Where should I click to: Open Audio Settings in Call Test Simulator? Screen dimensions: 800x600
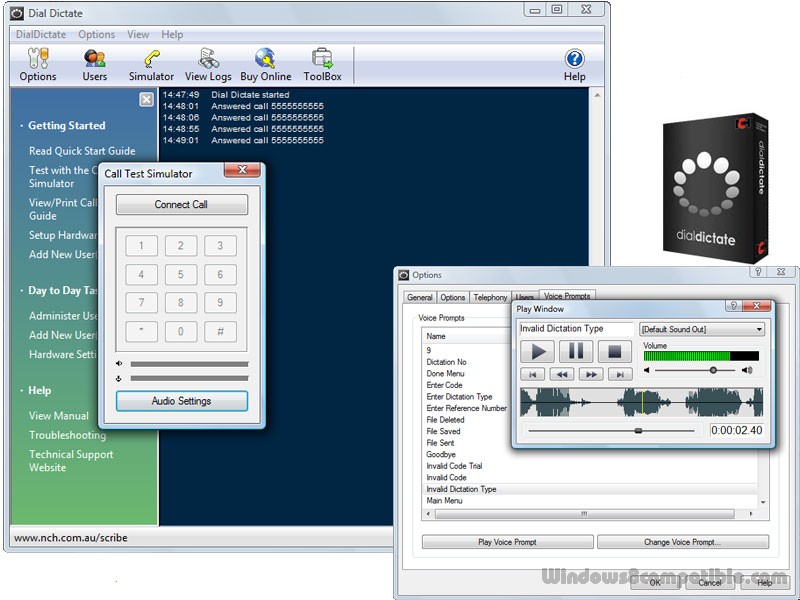tap(181, 401)
